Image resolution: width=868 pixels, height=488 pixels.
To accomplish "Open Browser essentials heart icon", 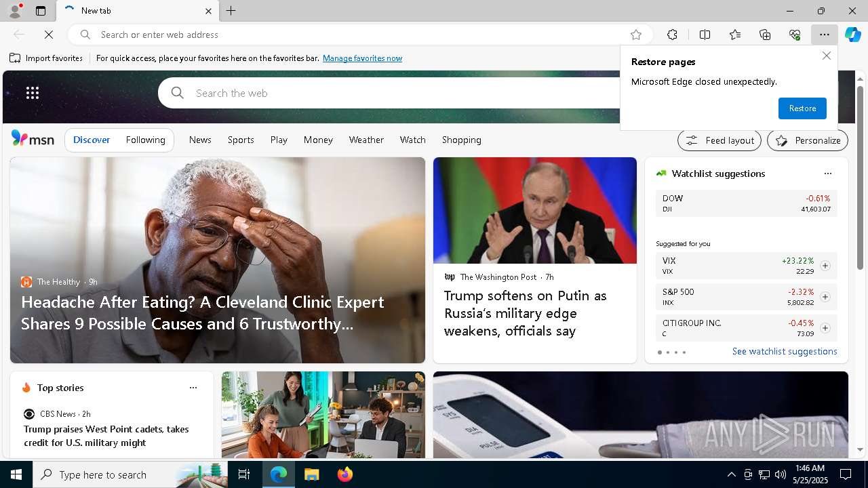I will coord(795,35).
